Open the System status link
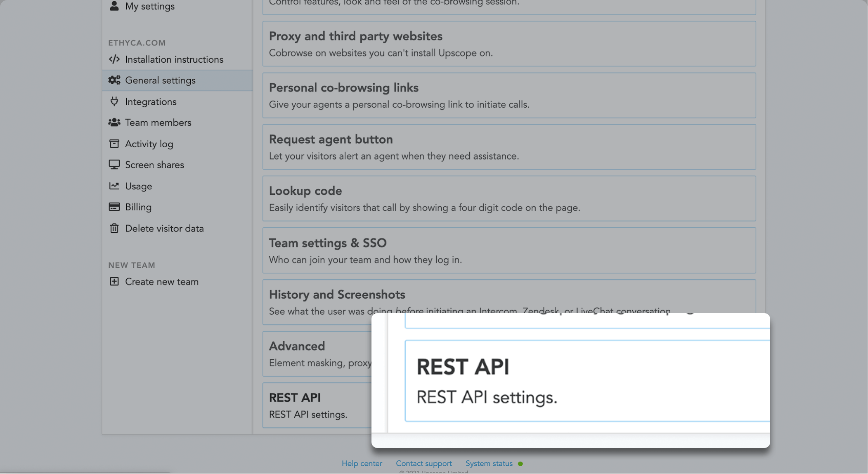 coord(489,463)
